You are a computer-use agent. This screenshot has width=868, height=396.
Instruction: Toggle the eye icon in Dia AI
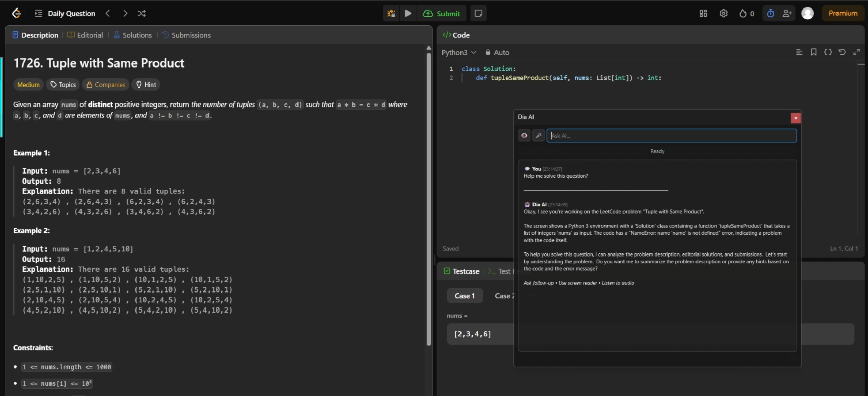pyautogui.click(x=524, y=136)
